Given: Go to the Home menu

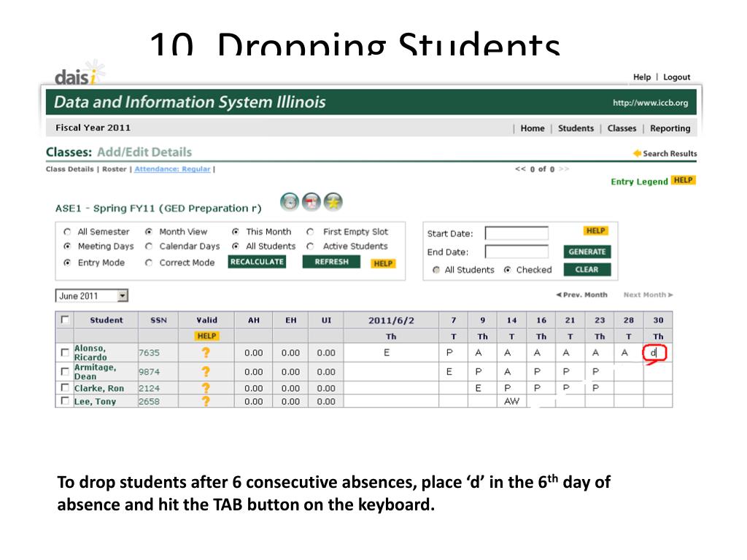Looking at the screenshot, I should (x=532, y=128).
